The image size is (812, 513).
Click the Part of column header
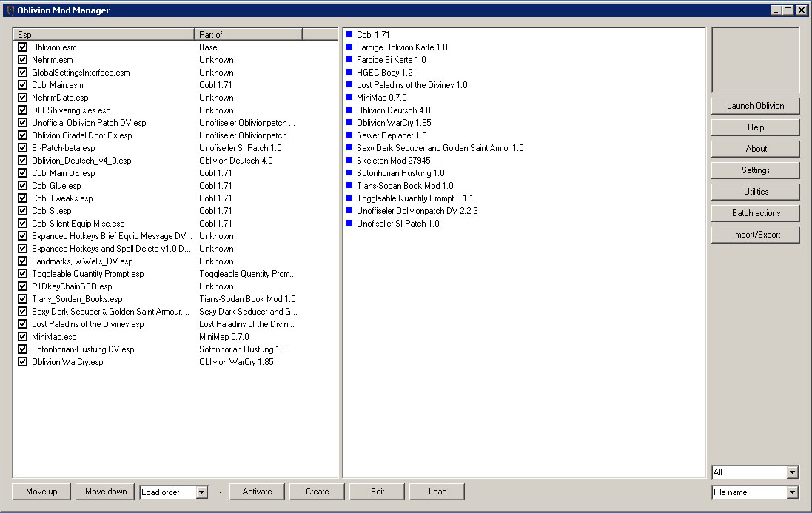point(248,35)
